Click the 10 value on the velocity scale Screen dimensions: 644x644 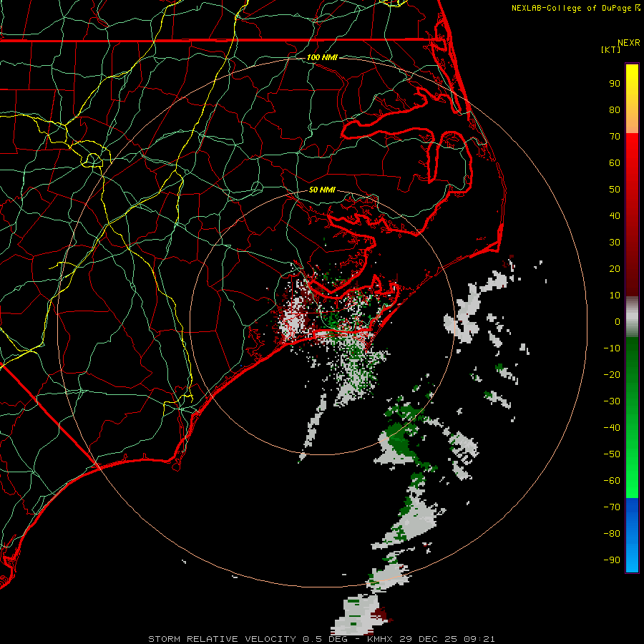click(x=615, y=296)
